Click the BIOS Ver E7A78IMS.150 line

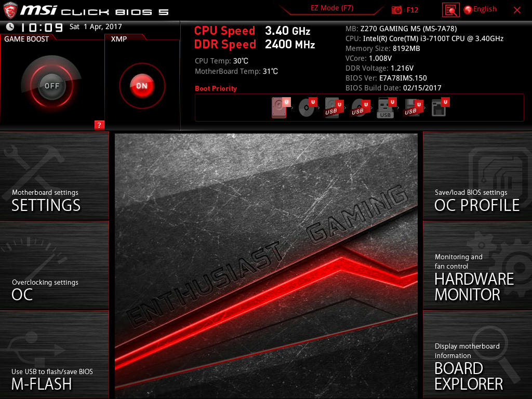pos(386,78)
